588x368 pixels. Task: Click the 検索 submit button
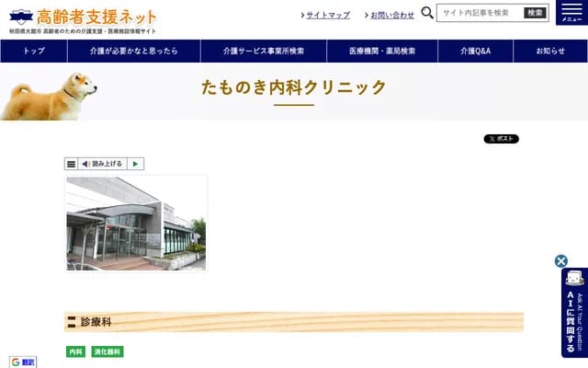[x=535, y=13]
